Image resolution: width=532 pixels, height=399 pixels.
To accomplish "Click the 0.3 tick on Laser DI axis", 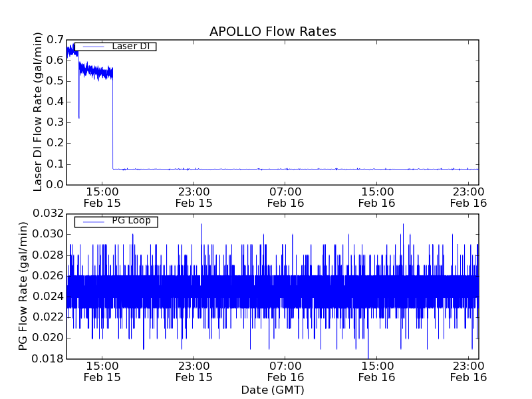I will coord(55,122).
